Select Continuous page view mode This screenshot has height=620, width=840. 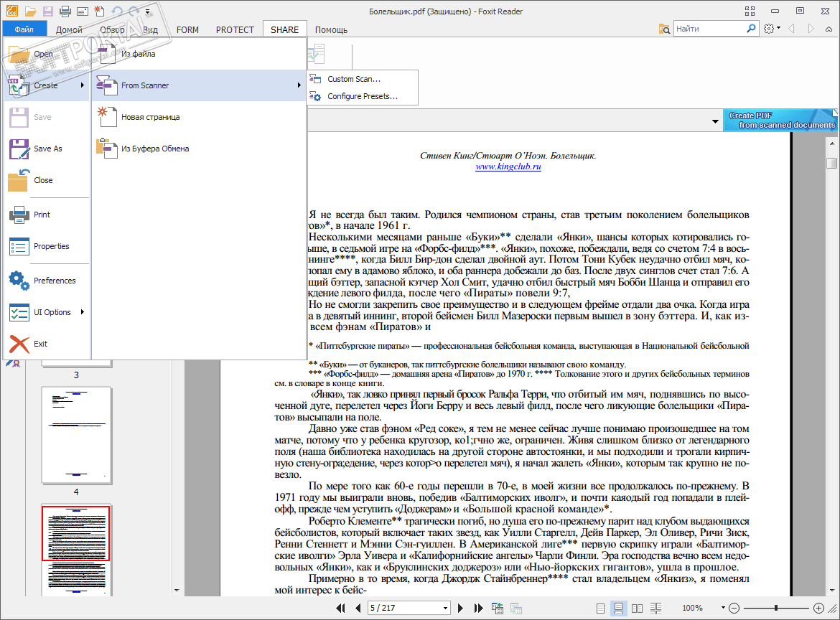pos(618,609)
